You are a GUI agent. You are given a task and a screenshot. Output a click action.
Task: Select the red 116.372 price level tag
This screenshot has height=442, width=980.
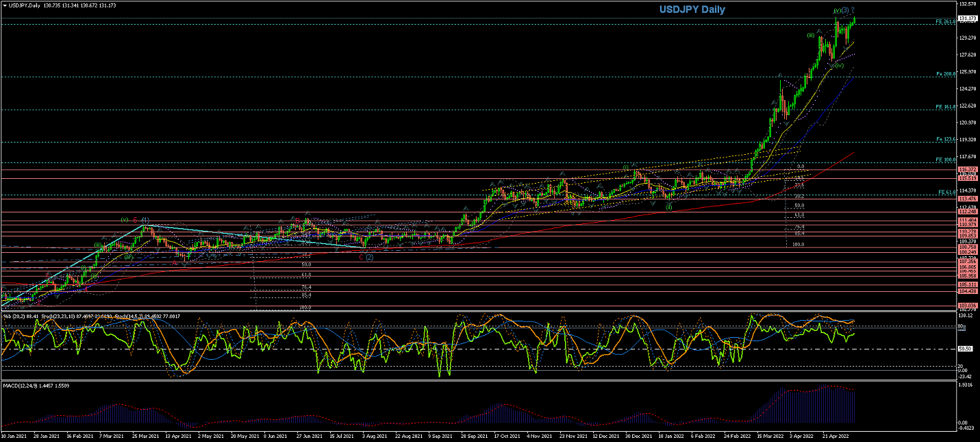(968, 169)
